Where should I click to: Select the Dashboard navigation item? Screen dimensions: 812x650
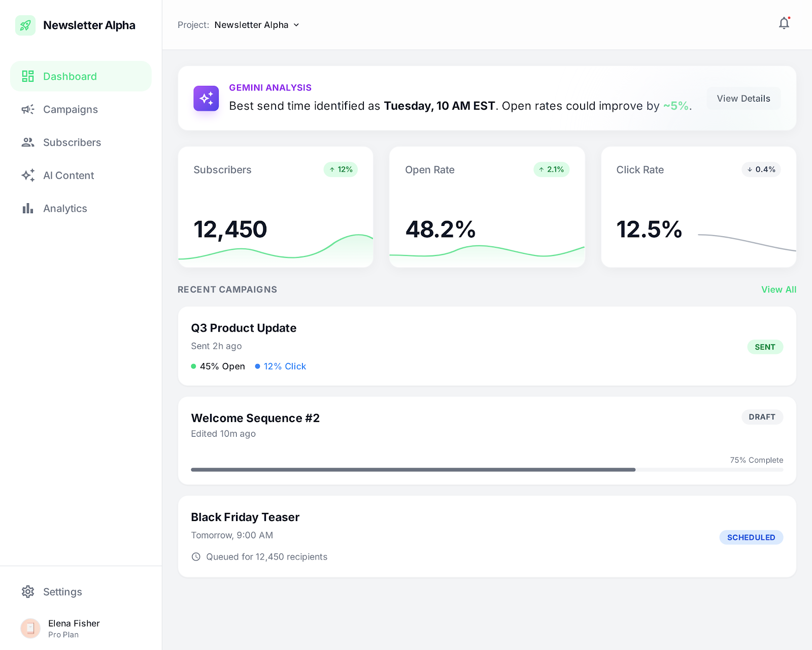click(70, 76)
